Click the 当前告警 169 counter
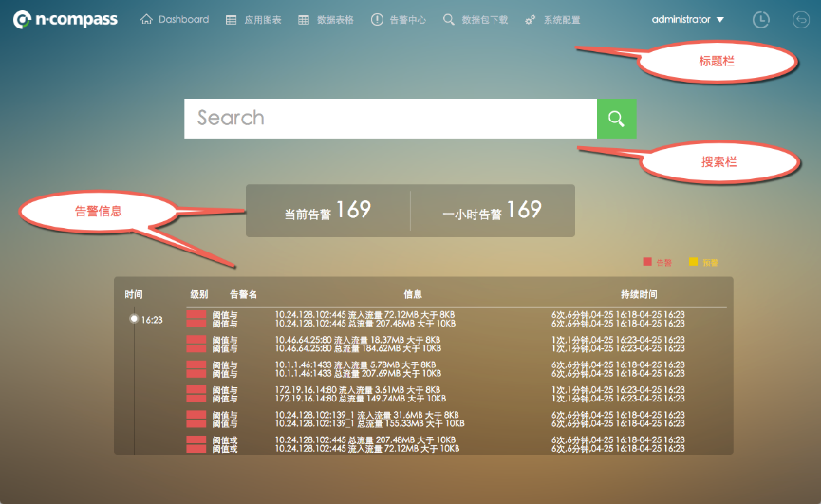 coord(327,211)
